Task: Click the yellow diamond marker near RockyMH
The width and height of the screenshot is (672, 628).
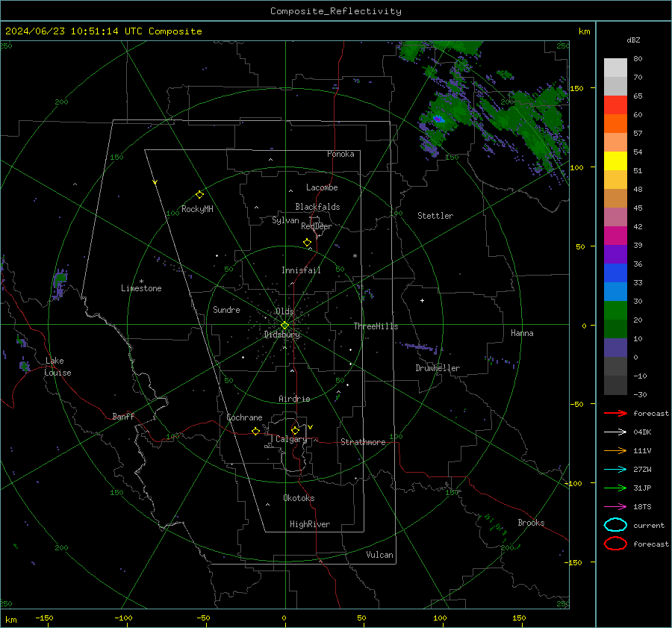Action: 199,195
